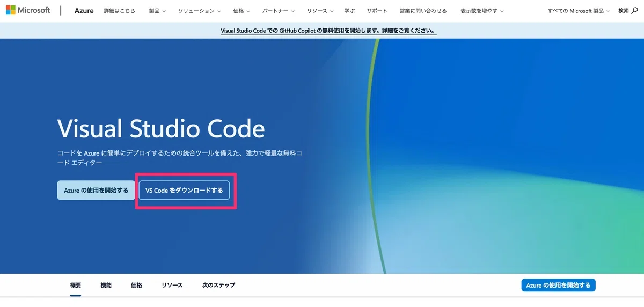Open the 詳細はこちら link

pos(119,11)
